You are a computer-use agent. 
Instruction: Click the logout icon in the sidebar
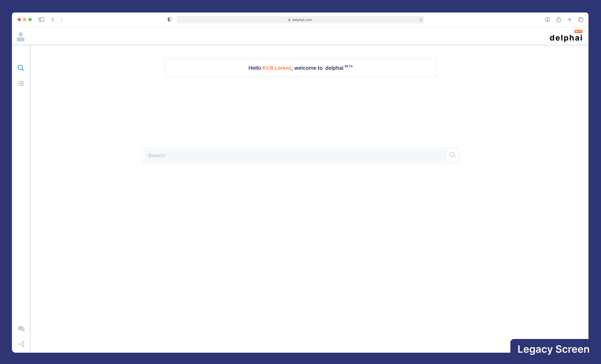(x=21, y=344)
